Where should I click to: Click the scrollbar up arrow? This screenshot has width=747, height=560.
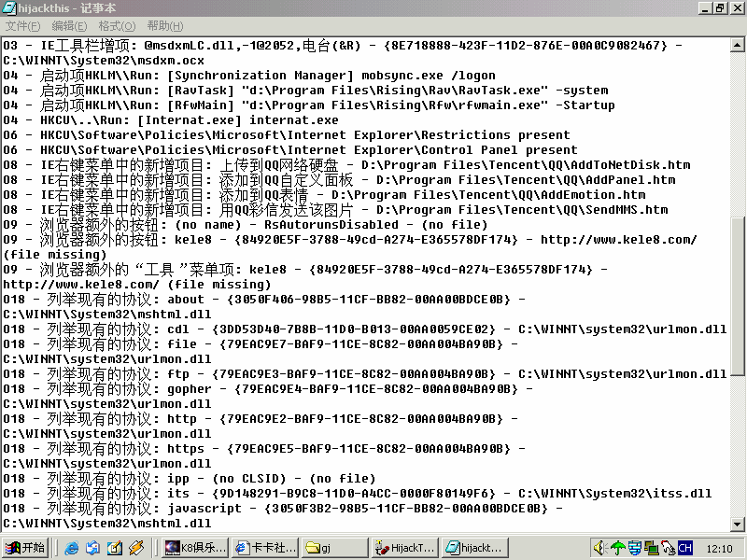coord(737,45)
